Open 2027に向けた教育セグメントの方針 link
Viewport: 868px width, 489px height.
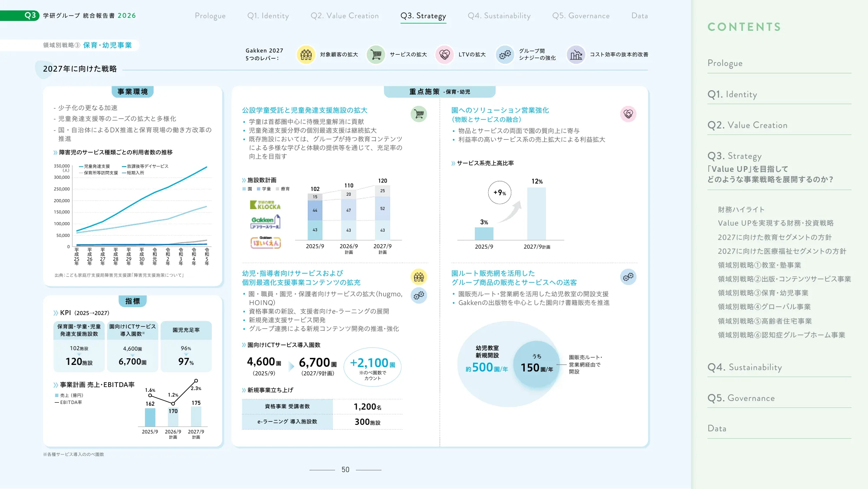coord(774,237)
